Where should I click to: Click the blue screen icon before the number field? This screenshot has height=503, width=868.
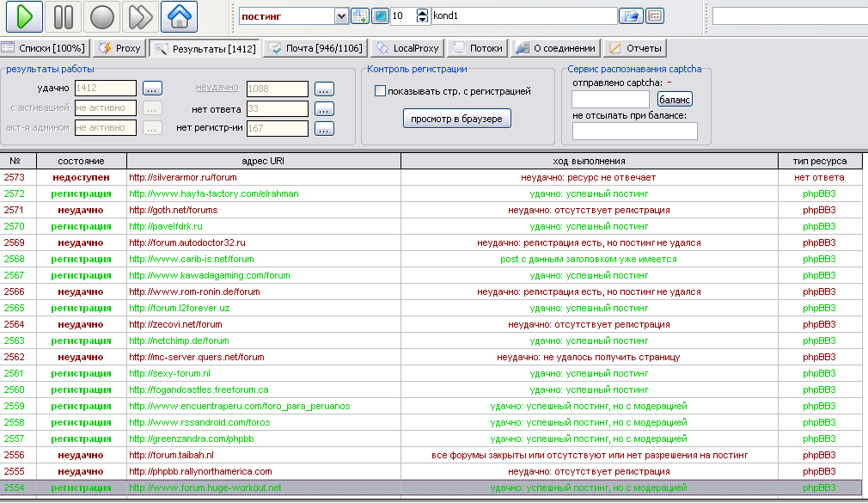(x=380, y=15)
